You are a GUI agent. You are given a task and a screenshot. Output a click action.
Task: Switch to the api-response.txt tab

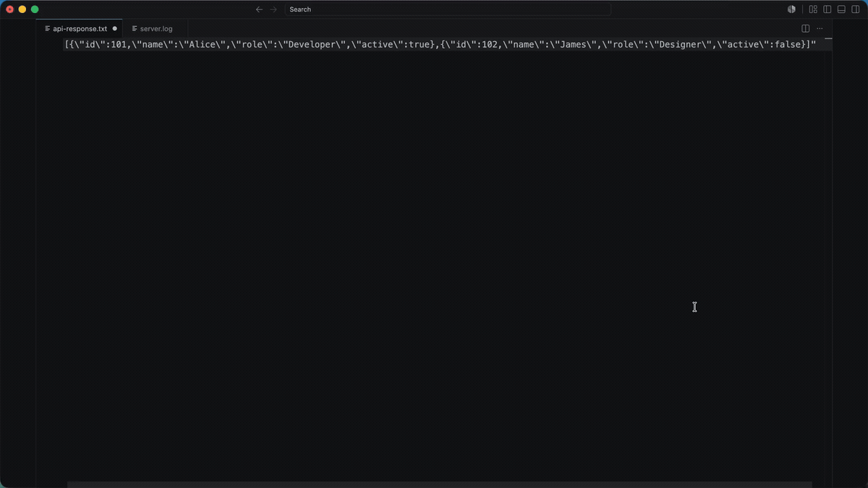(80, 29)
